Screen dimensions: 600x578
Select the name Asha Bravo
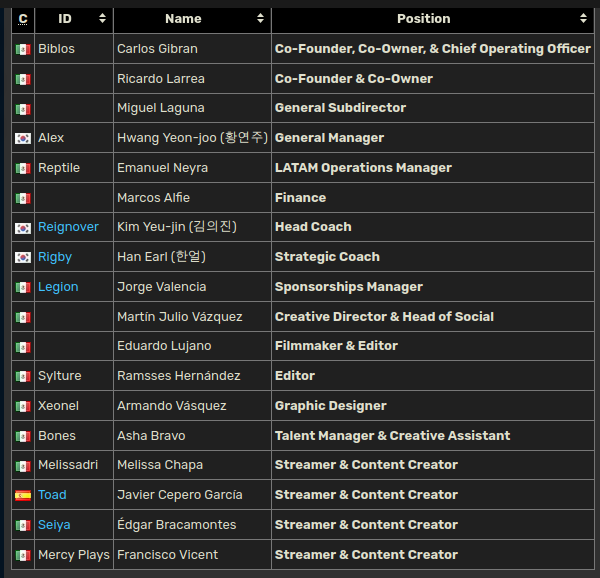[151, 436]
